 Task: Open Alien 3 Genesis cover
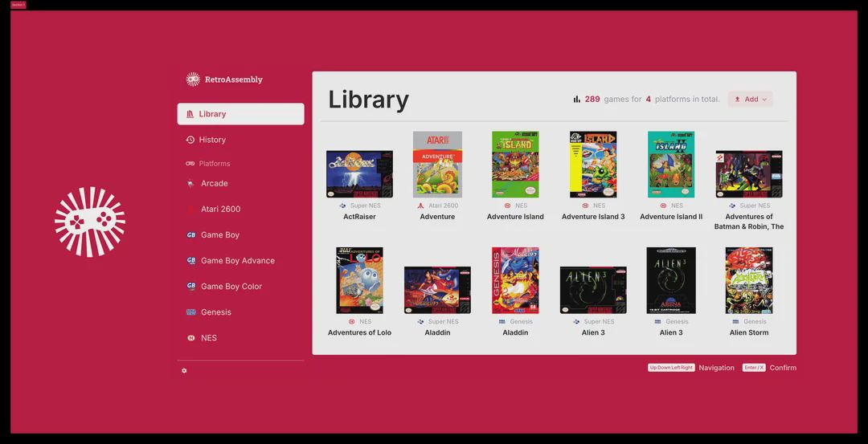click(671, 280)
